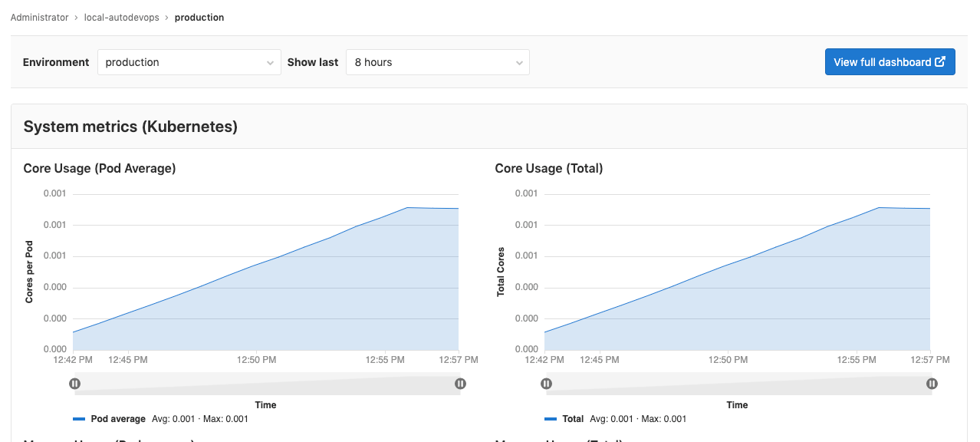Viewport: 980px width, 442px height.
Task: Expand the Show last time range options
Action: click(x=521, y=62)
